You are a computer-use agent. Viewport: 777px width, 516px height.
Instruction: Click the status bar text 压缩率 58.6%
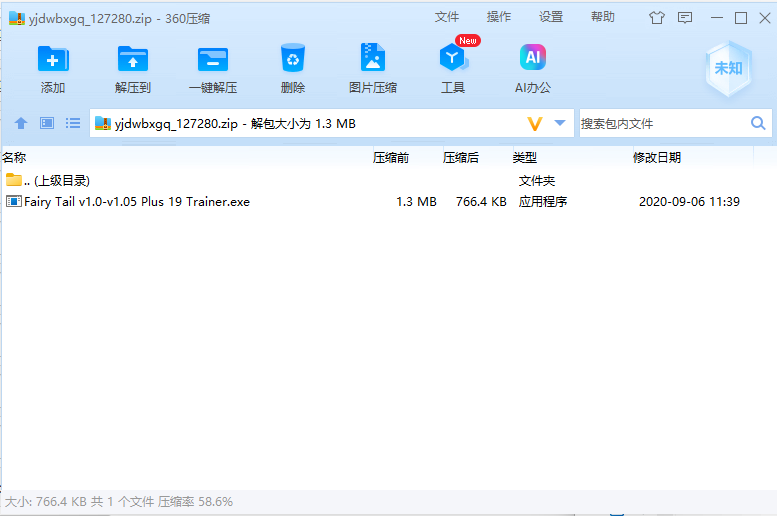click(x=195, y=502)
